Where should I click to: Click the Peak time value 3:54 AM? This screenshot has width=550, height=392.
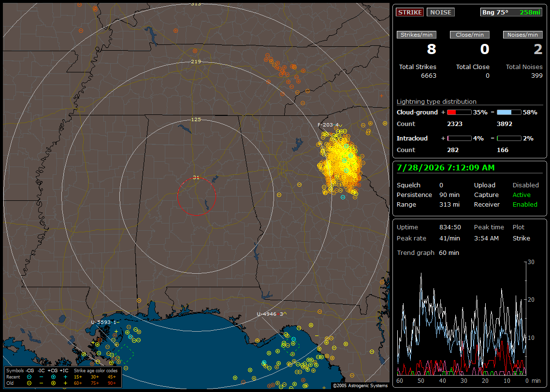click(486, 238)
